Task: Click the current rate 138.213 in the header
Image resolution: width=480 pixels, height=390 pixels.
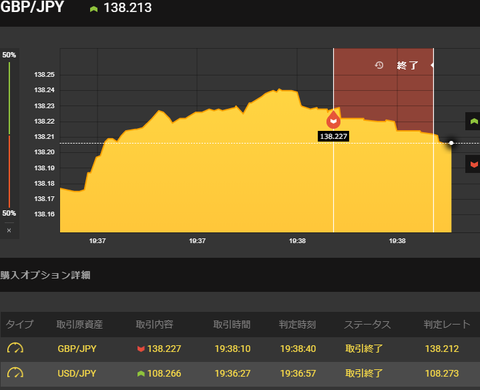Action: [128, 8]
